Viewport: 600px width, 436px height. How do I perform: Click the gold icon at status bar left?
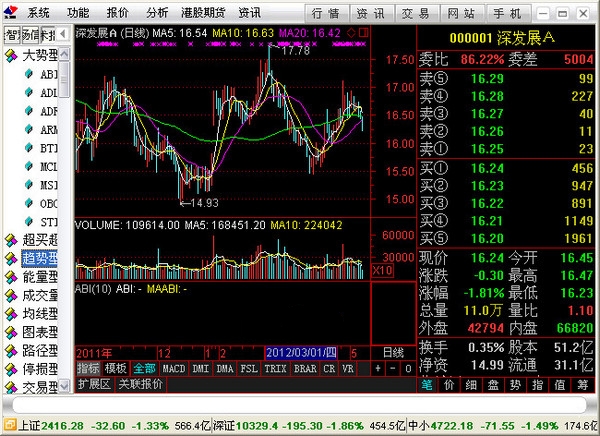click(x=10, y=425)
